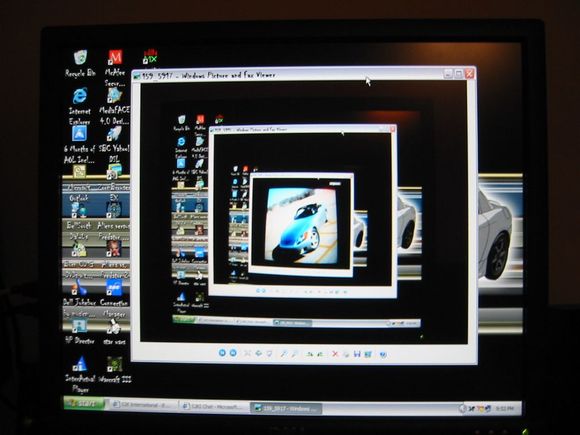Go to the previous image in viewer

[222, 353]
